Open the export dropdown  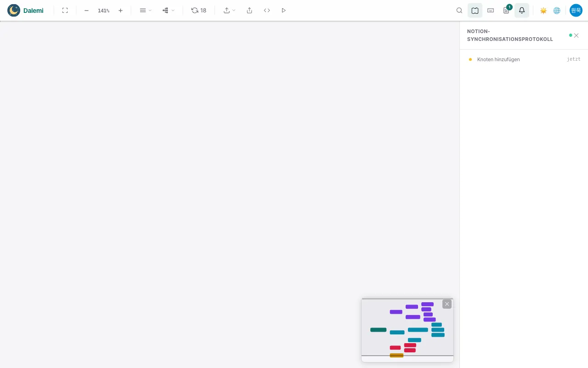(x=229, y=10)
